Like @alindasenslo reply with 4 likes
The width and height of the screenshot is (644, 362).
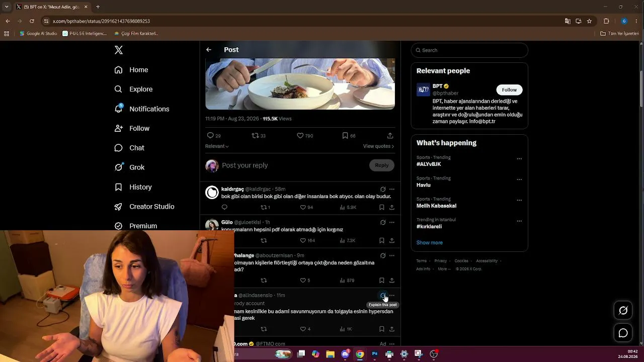click(x=303, y=329)
